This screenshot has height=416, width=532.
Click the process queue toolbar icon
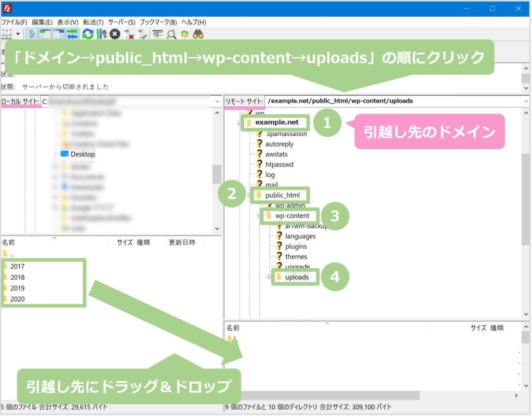(102, 34)
